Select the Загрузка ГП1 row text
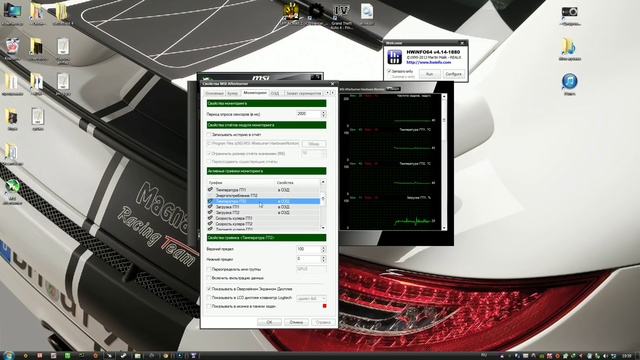 [x=227, y=207]
